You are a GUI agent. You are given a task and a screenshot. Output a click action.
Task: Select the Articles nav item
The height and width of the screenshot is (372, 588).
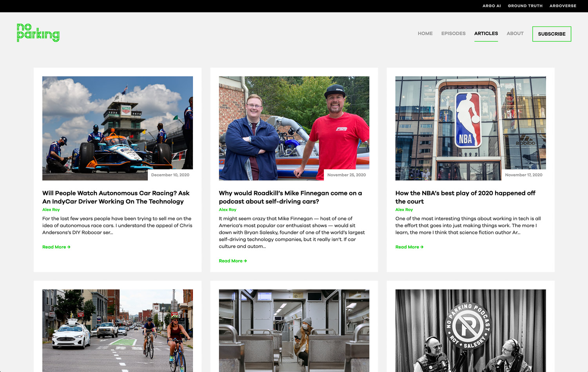click(x=486, y=34)
